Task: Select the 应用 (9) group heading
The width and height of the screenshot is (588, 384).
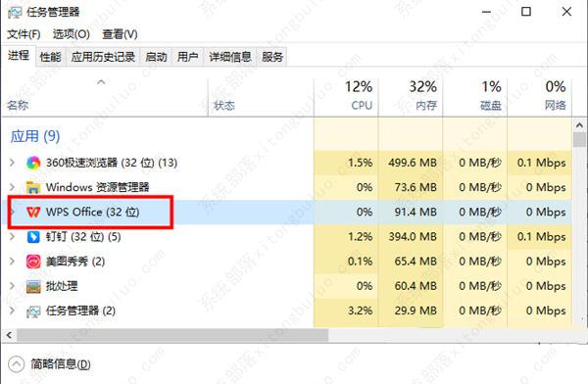Action: [35, 136]
